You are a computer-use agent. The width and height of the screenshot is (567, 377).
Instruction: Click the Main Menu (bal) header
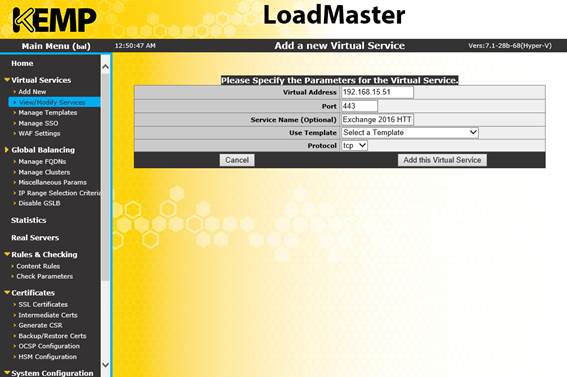point(56,46)
